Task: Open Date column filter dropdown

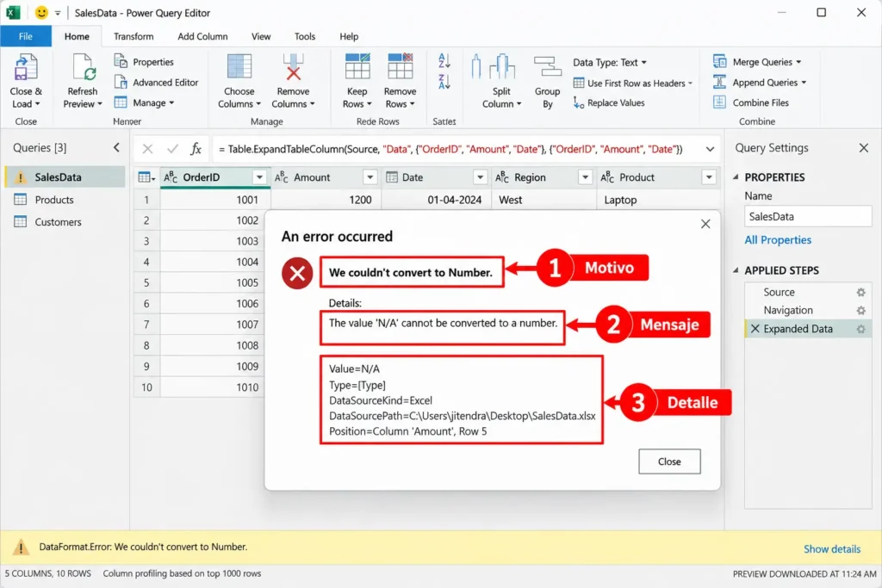Action: coord(480,177)
